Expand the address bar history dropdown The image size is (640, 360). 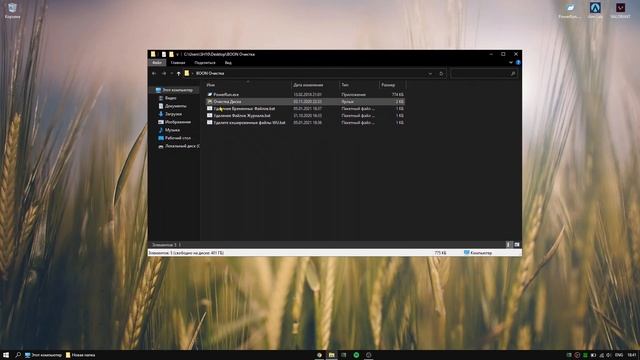point(430,73)
